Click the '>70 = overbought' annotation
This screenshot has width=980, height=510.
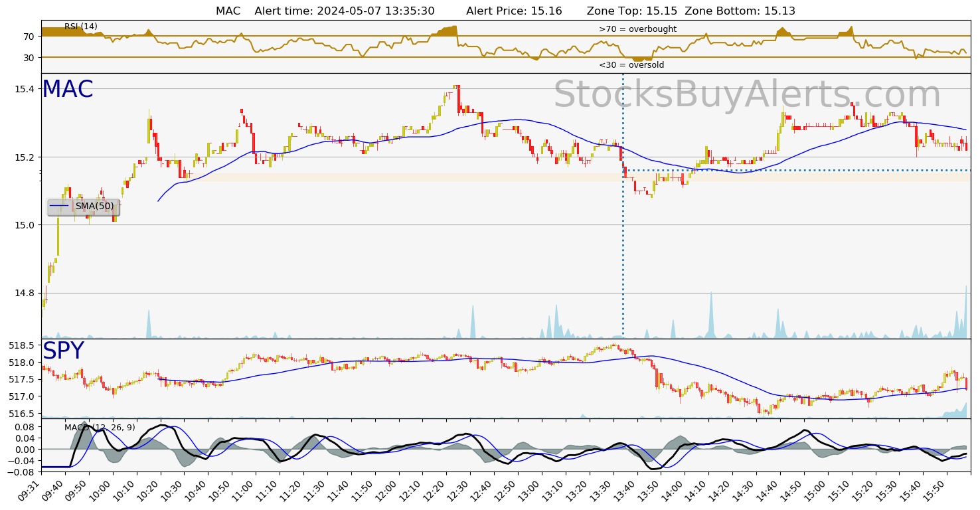pyautogui.click(x=637, y=29)
